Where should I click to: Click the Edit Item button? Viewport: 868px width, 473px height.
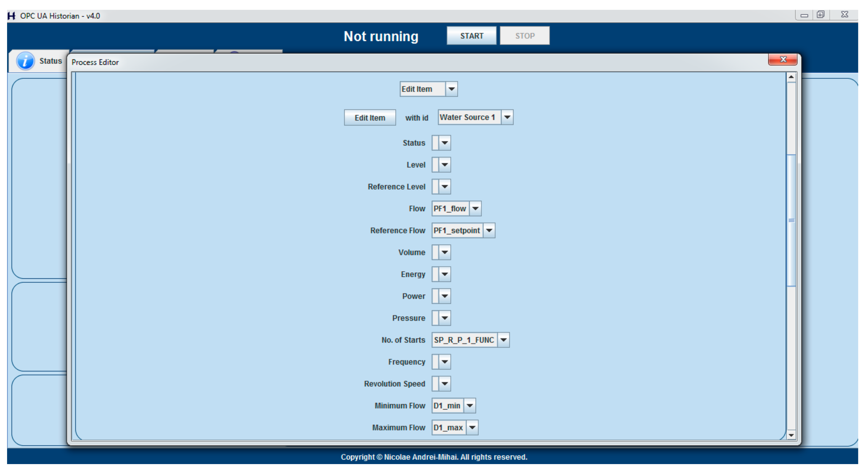[x=370, y=118]
